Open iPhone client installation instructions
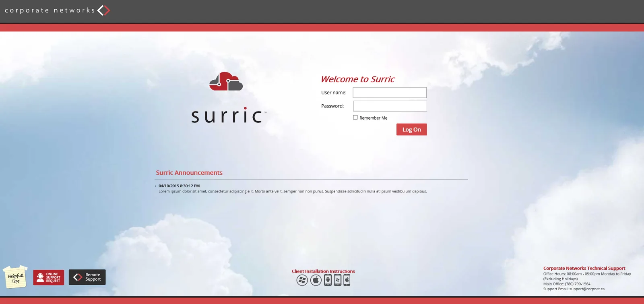 [347, 280]
